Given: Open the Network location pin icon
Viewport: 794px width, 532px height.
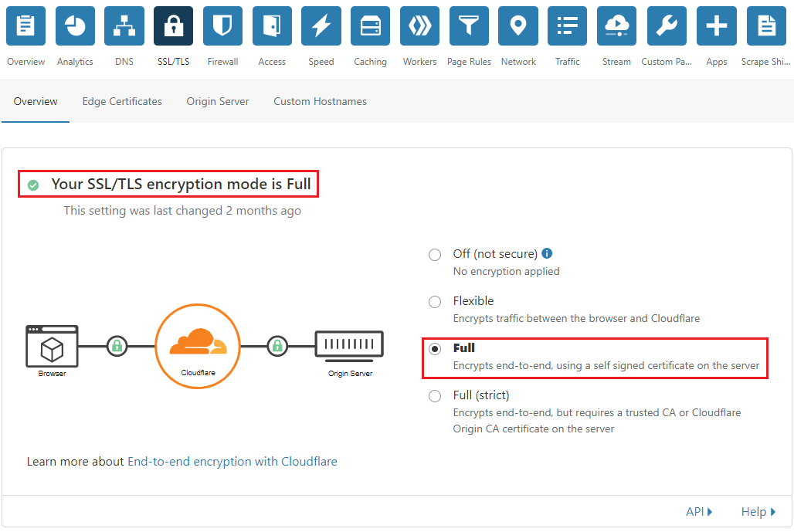Looking at the screenshot, I should click(518, 25).
